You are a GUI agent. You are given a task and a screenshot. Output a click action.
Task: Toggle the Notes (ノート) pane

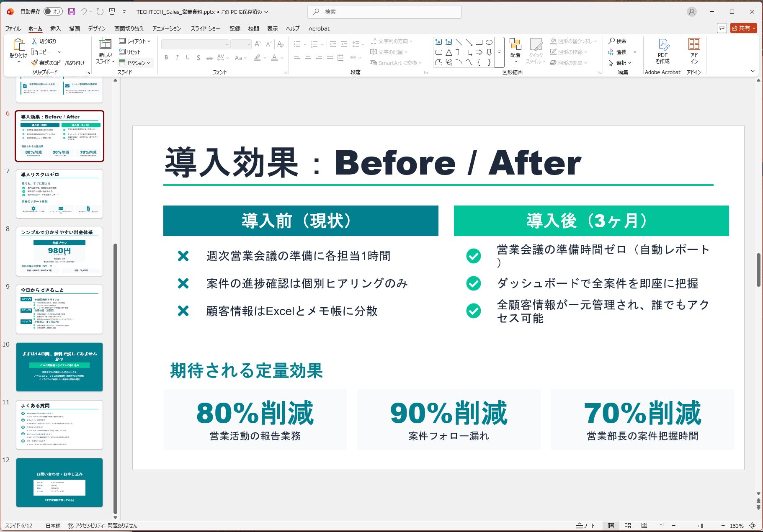(x=585, y=526)
